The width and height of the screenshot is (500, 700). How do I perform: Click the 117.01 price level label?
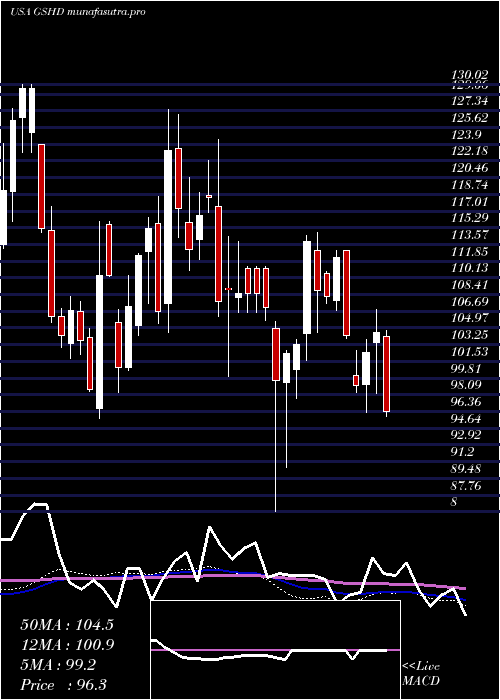click(x=469, y=202)
